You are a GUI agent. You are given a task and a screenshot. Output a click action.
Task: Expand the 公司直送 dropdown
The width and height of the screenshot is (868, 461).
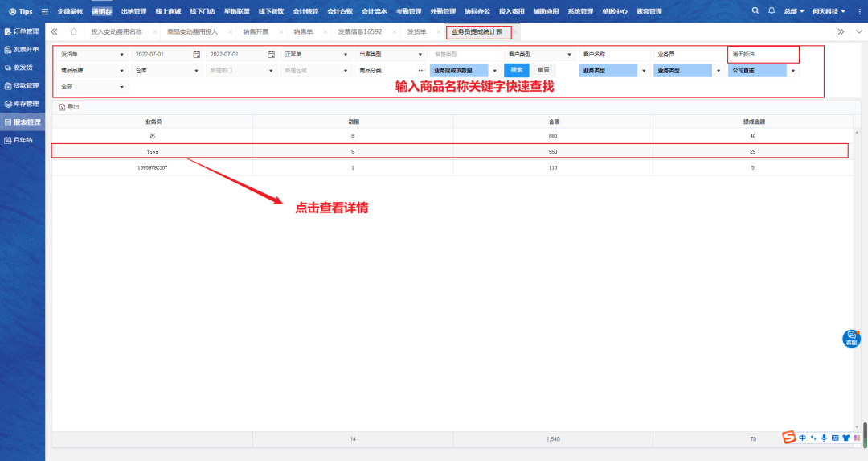click(794, 71)
